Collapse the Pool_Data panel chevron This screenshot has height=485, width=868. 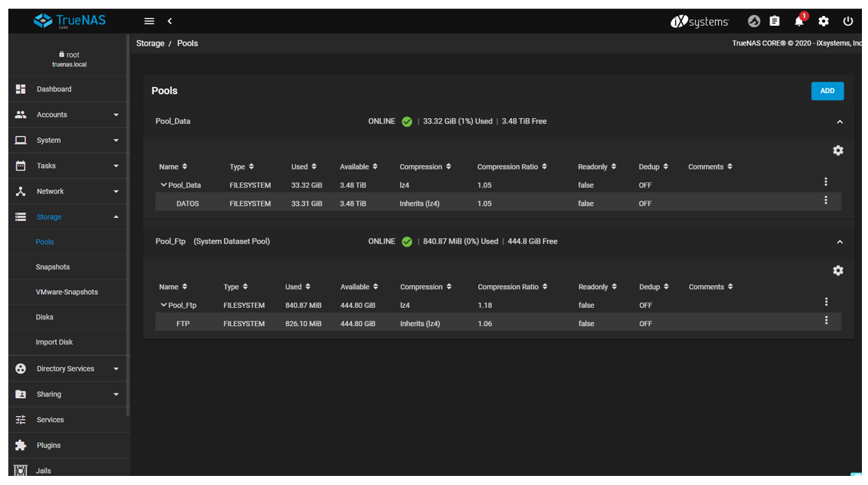[x=839, y=122]
